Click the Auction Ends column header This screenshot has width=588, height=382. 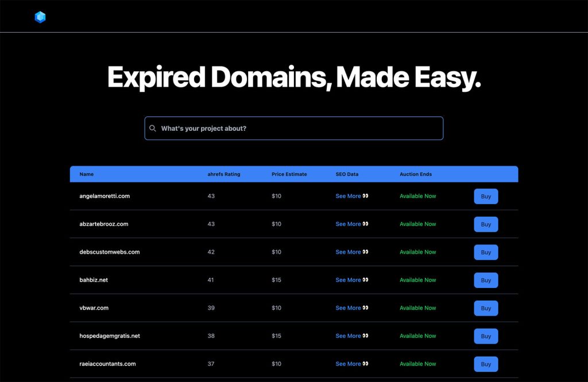pos(416,174)
